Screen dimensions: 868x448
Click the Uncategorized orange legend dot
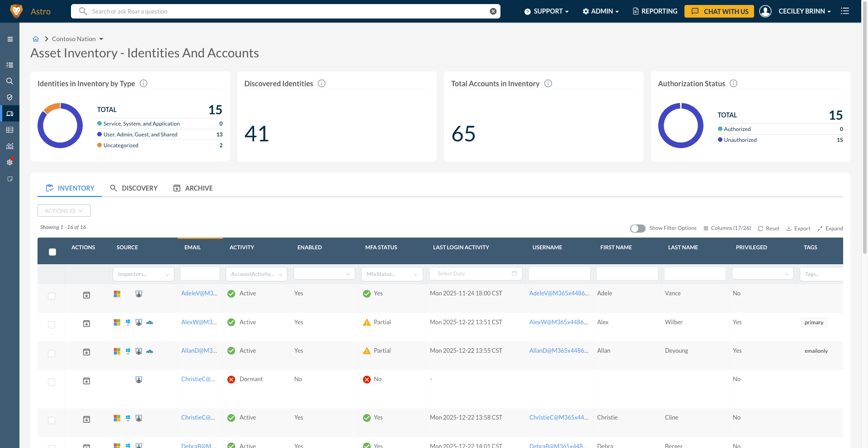pos(99,145)
